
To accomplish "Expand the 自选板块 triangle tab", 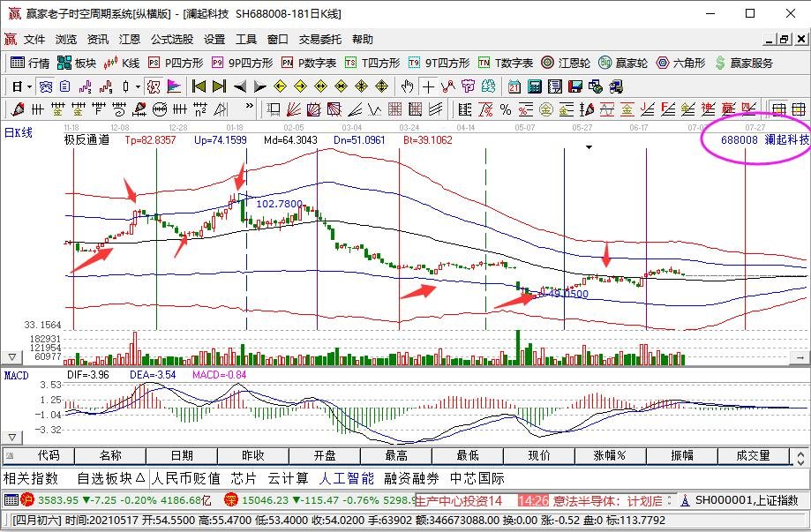I will (x=111, y=478).
